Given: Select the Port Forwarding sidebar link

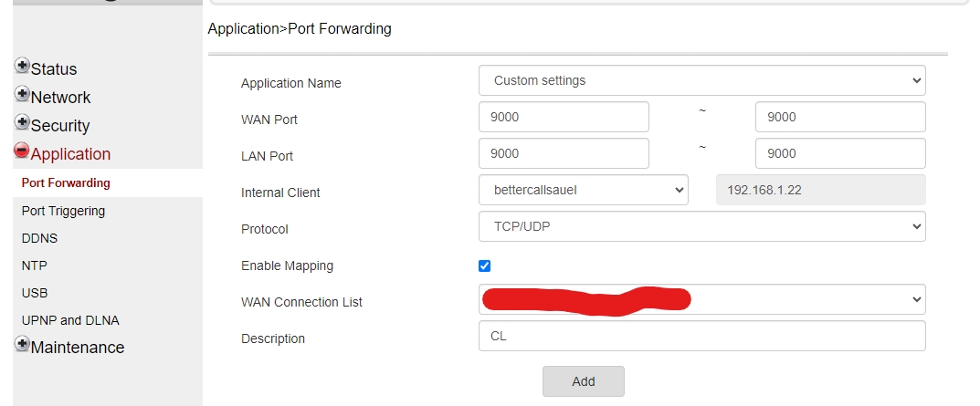Looking at the screenshot, I should 66,182.
